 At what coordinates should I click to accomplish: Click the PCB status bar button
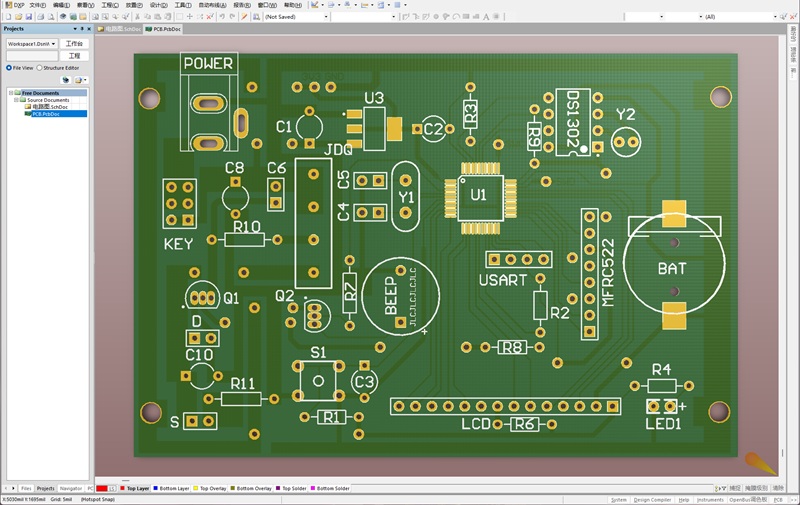(778, 500)
